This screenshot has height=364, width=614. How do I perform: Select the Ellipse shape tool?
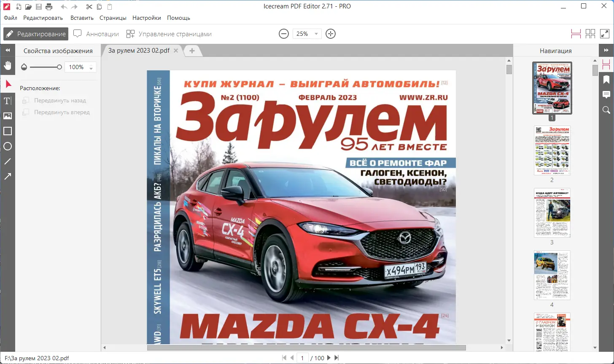coord(8,146)
